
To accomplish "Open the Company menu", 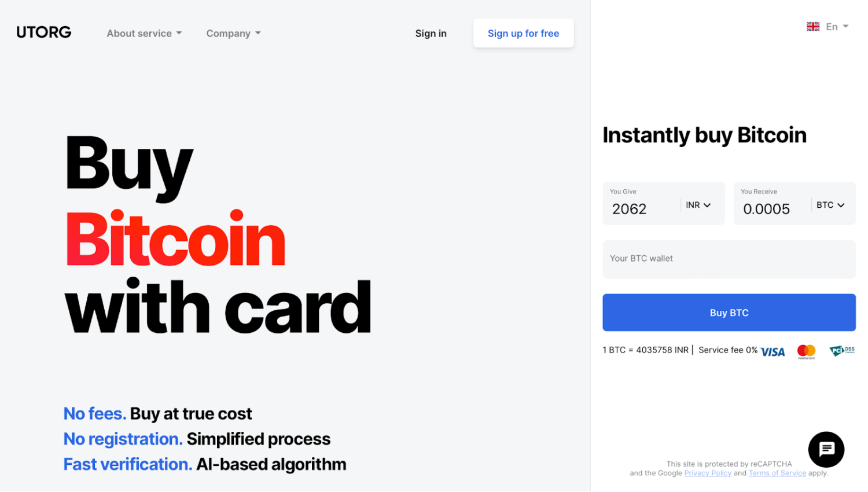I will (233, 33).
